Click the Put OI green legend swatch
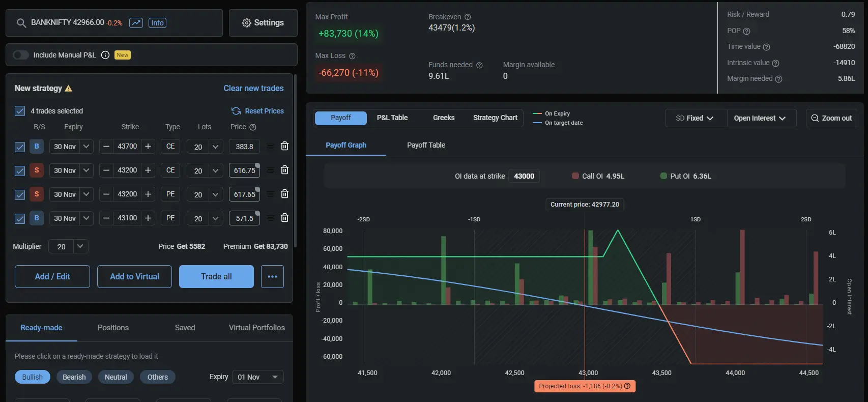868x402 pixels. [x=663, y=176]
